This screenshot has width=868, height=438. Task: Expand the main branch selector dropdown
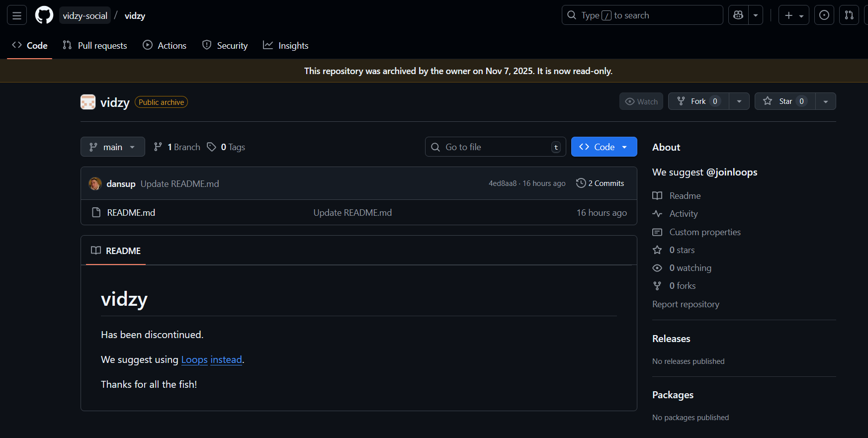pos(113,147)
